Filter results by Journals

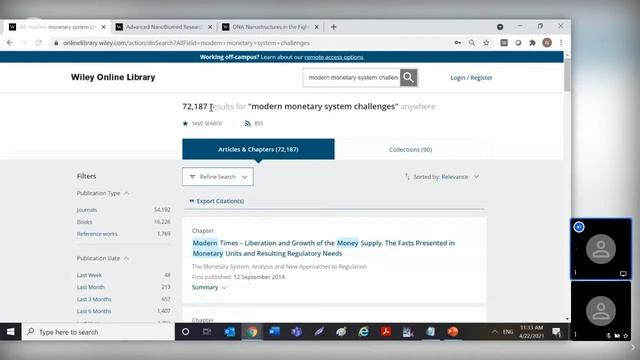pos(87,210)
